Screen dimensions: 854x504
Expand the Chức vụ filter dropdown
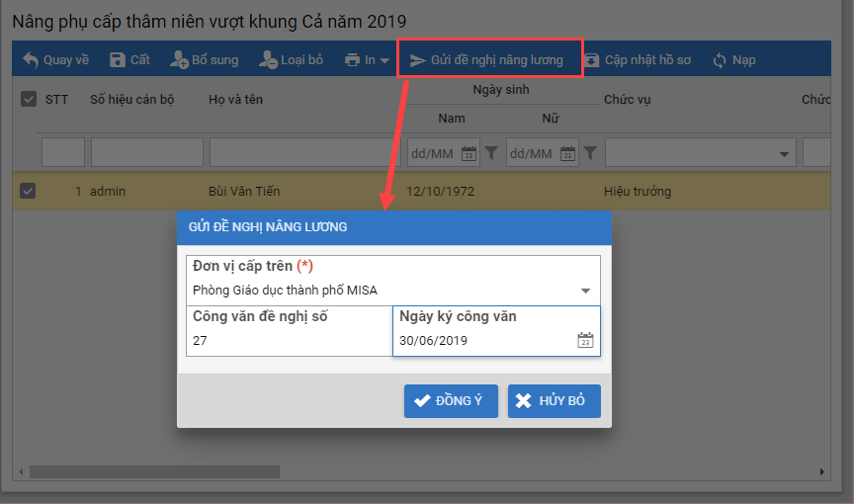785,153
